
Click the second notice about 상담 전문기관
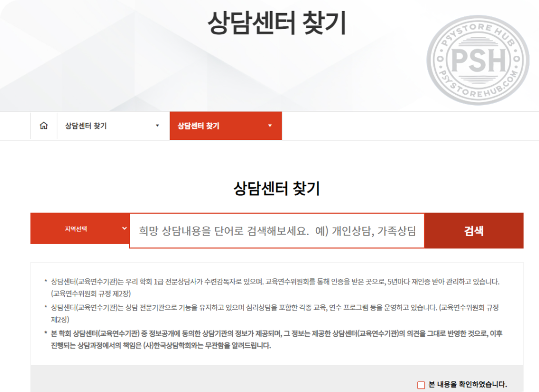(275, 307)
